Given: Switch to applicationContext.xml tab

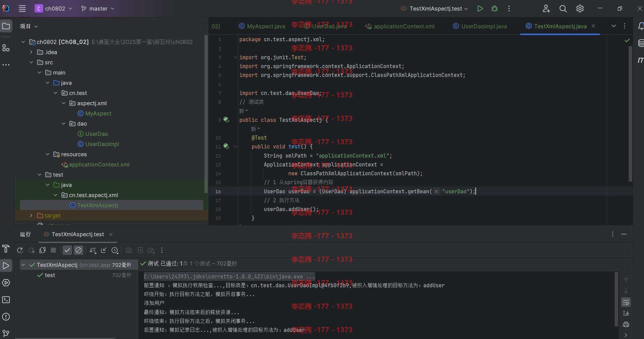Looking at the screenshot, I should tap(400, 26).
